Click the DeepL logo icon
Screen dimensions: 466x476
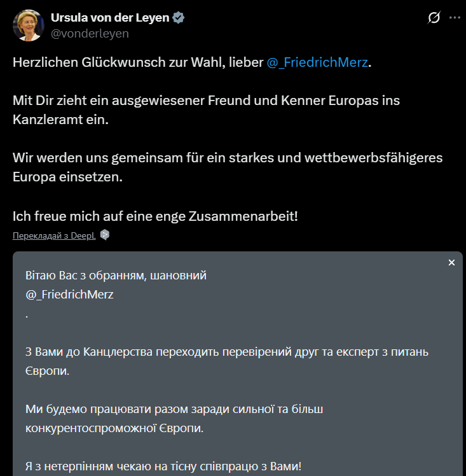pyautogui.click(x=105, y=235)
